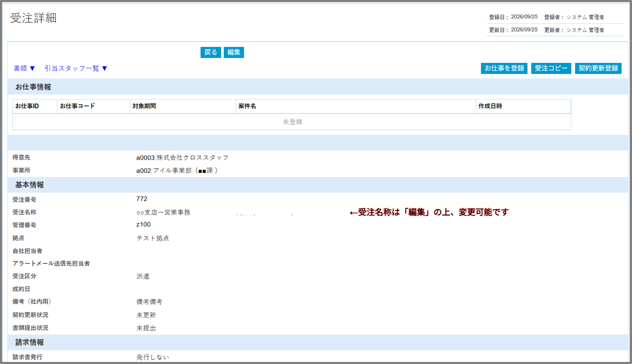Viewport: 632px width, 364px height.
Task: Click the お仕事を登録 button
Action: point(504,68)
